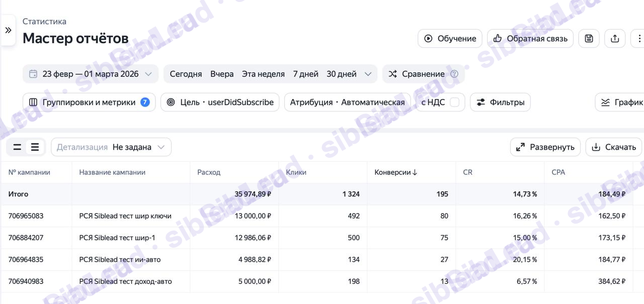Open the three-dot more options menu

click(639, 39)
